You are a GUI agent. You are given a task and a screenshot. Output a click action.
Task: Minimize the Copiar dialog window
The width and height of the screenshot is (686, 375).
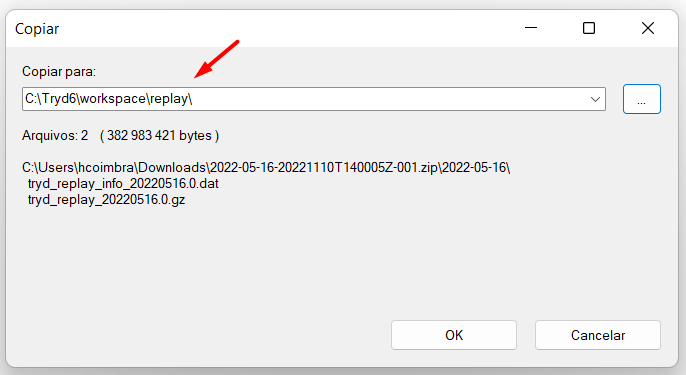pyautogui.click(x=531, y=28)
